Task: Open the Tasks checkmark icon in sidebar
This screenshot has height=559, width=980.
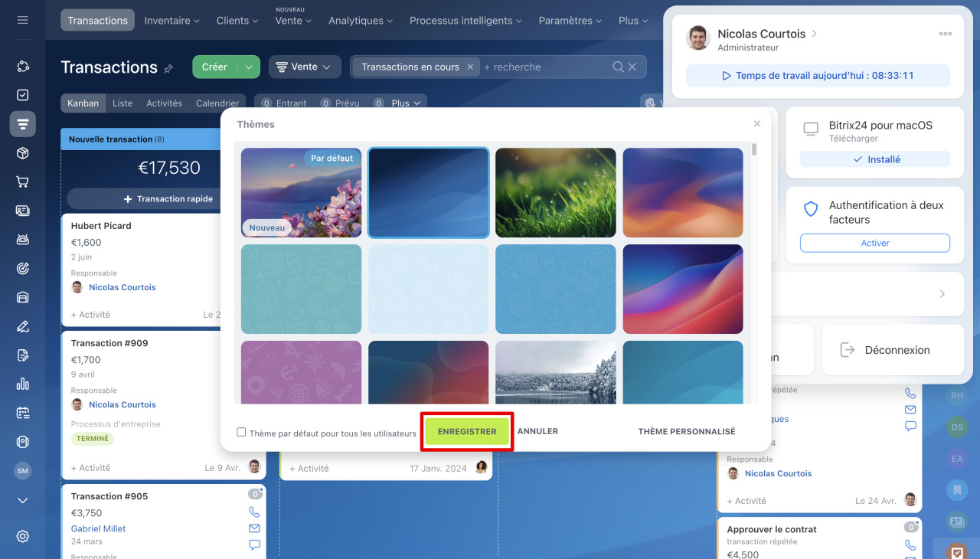Action: click(x=22, y=95)
